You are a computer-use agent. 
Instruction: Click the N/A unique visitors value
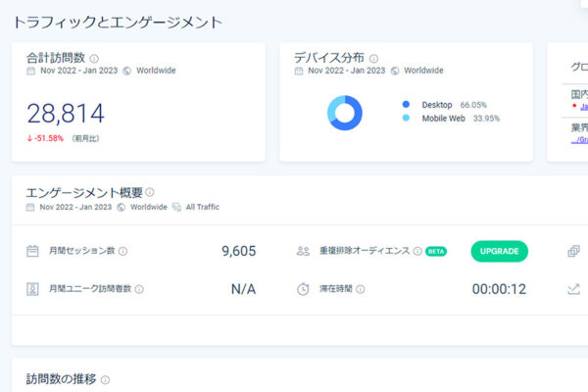[243, 289]
